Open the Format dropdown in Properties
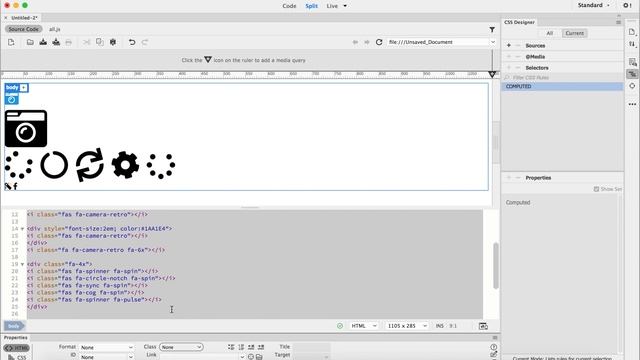This screenshot has height=360, width=640. coord(107,347)
